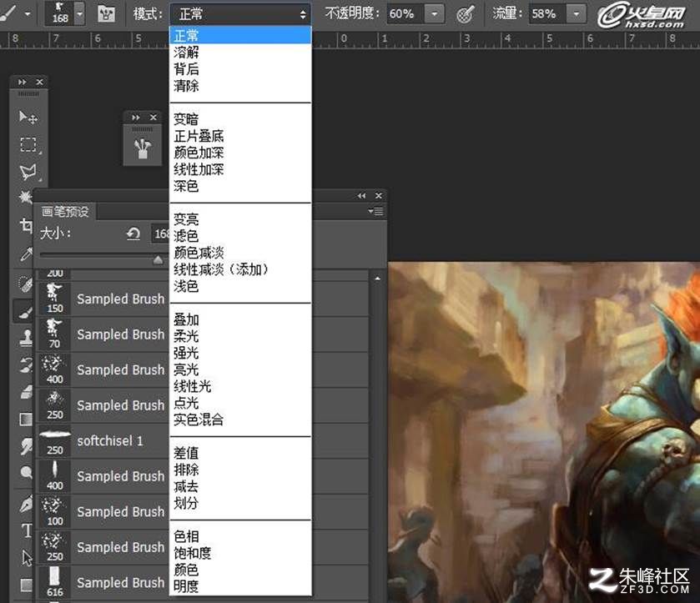Expand the blend Mode combo box
Viewport: 700px width, 603px height.
point(240,14)
